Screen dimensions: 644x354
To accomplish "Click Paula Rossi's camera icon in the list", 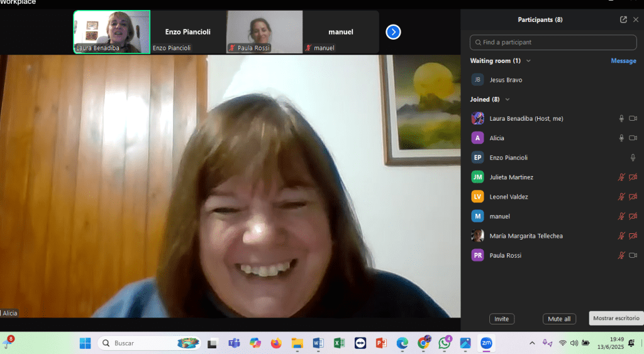I will [633, 255].
